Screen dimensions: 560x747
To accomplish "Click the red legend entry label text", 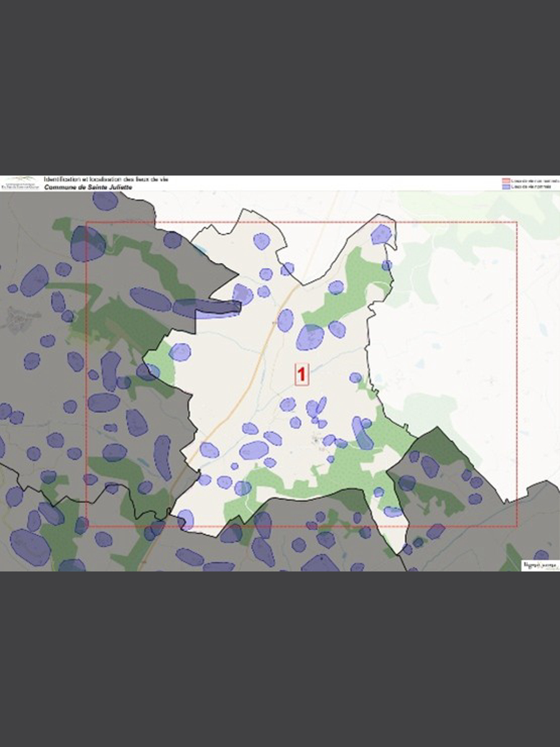I will [x=531, y=181].
